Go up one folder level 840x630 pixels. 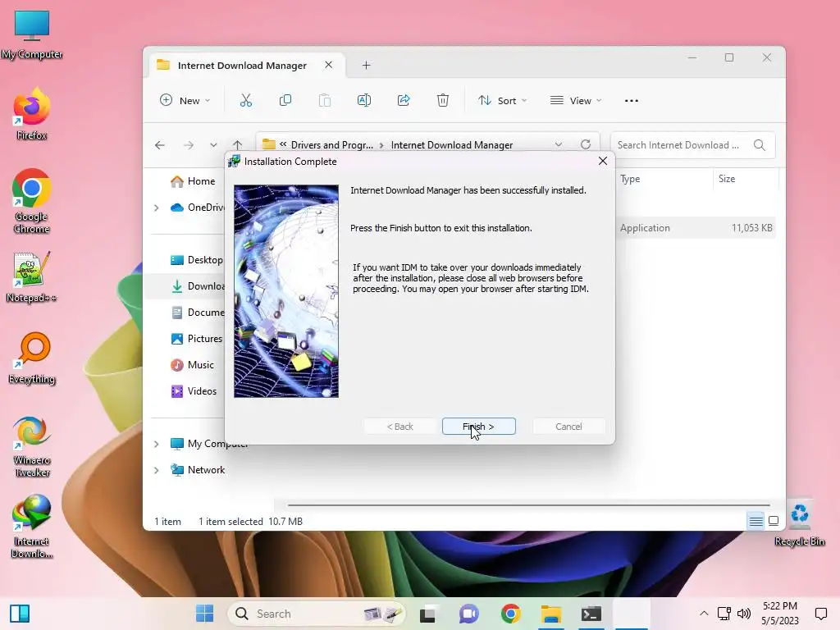point(237,145)
